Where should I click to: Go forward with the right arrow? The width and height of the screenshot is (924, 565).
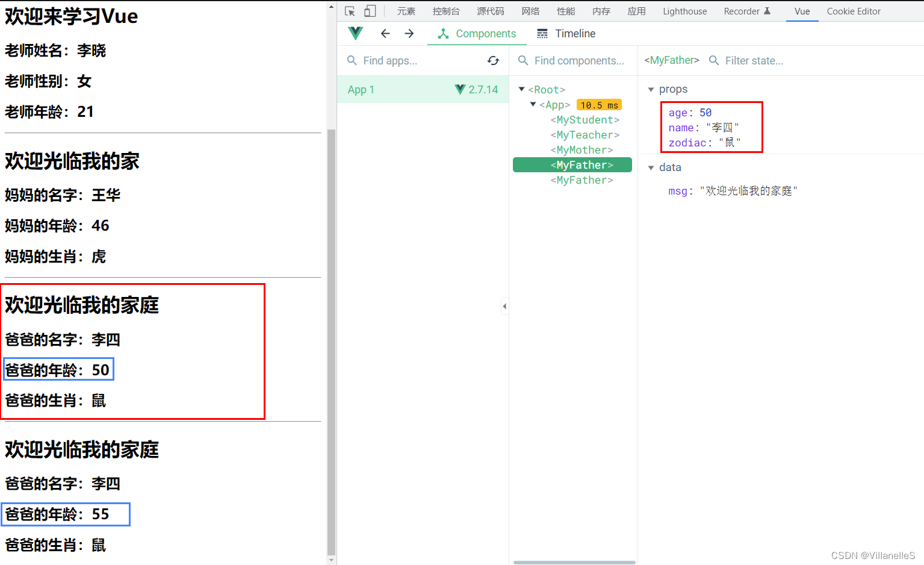click(409, 33)
